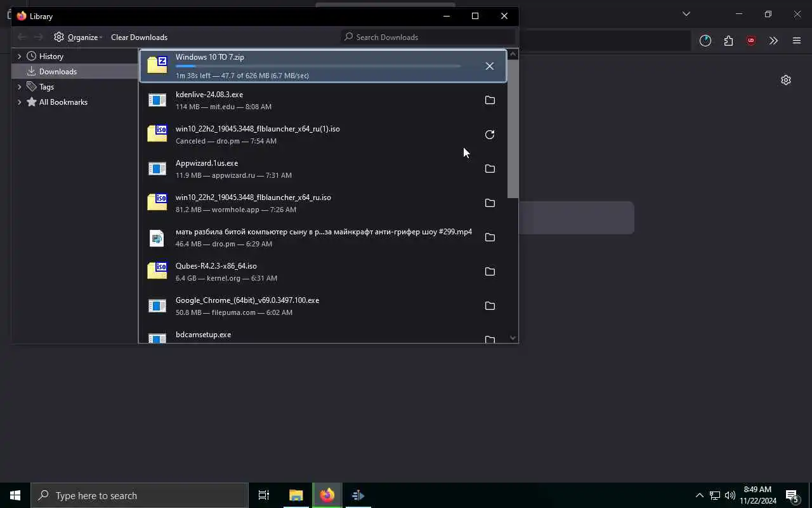This screenshot has height=508, width=812.
Task: Click the Appwizard.1us.exe file icon
Action: point(157,169)
